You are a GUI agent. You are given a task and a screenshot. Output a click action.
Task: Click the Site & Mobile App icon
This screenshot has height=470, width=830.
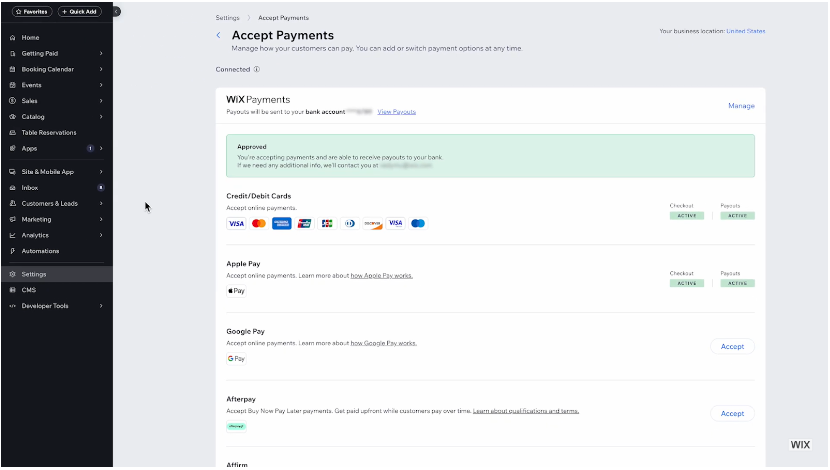tap(13, 172)
